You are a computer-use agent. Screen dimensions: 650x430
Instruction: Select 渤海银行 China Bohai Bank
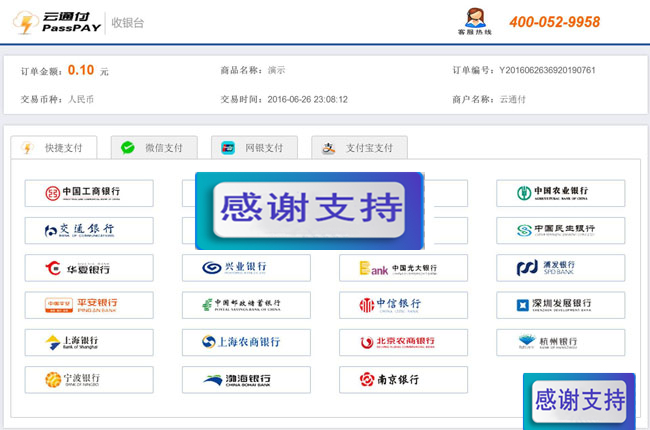tap(246, 380)
